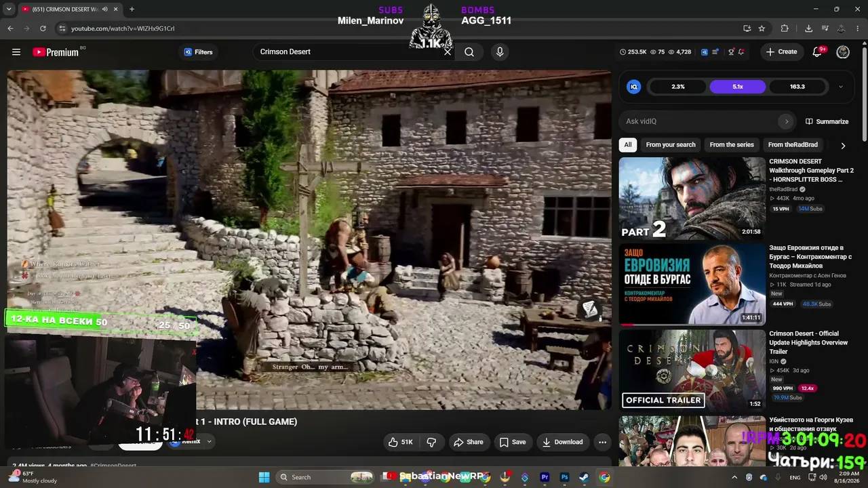The width and height of the screenshot is (868, 488).
Task: Select the All filter chip
Action: click(x=628, y=144)
